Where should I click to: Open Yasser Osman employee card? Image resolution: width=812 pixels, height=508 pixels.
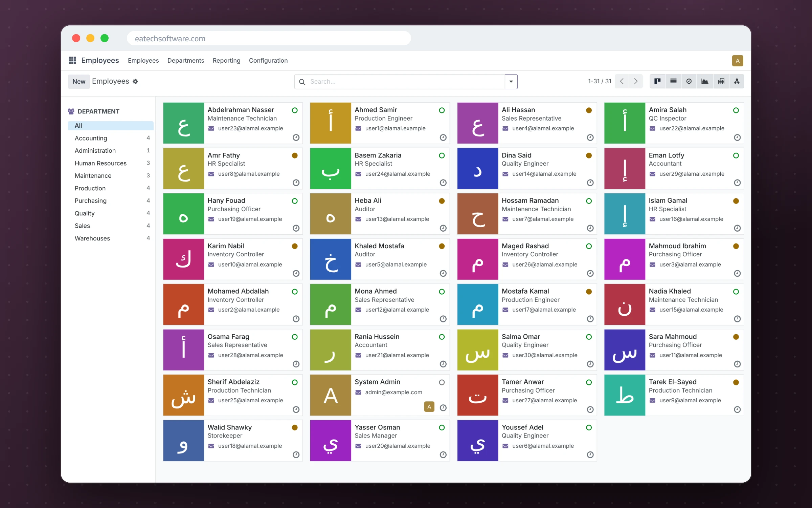380,441
